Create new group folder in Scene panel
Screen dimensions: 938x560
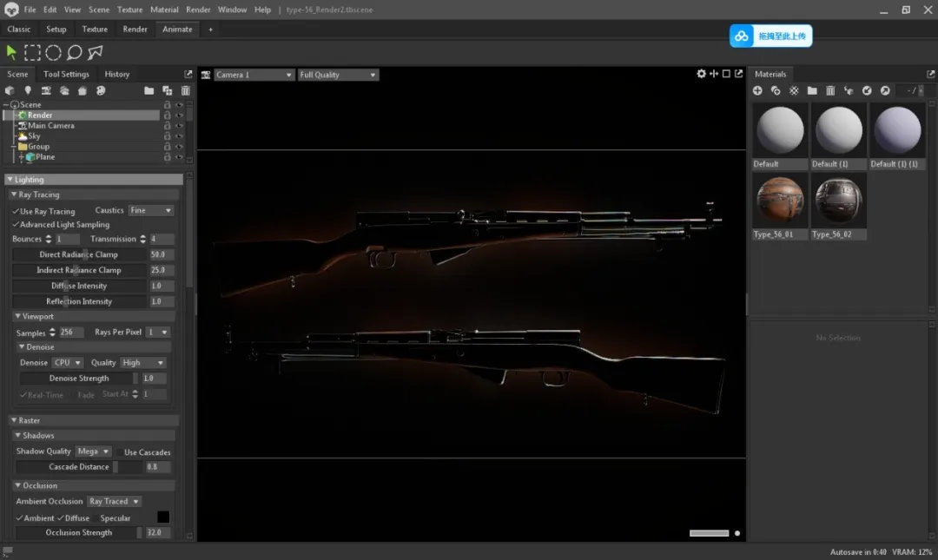(x=149, y=90)
